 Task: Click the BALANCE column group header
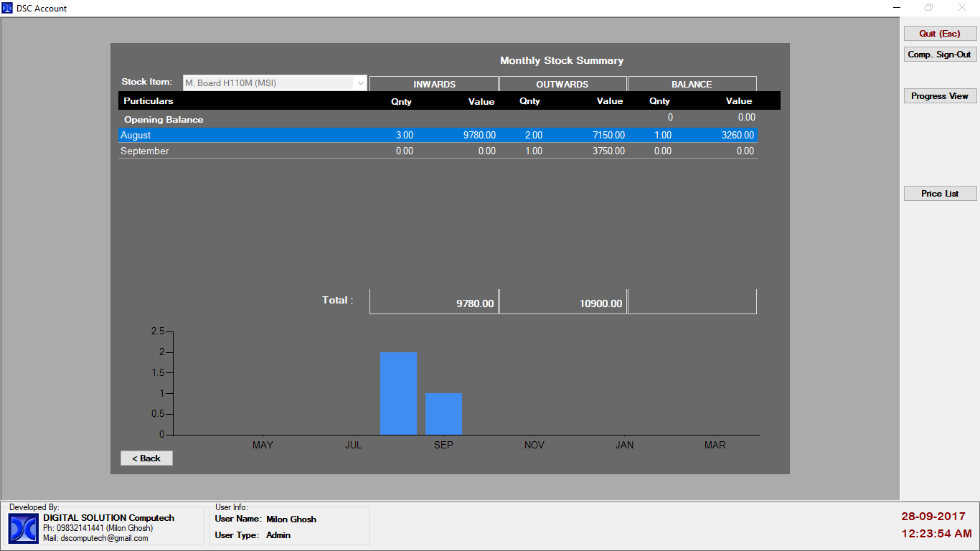pos(692,84)
